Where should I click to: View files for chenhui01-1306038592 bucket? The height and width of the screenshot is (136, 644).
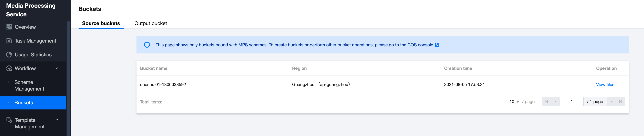[605, 85]
